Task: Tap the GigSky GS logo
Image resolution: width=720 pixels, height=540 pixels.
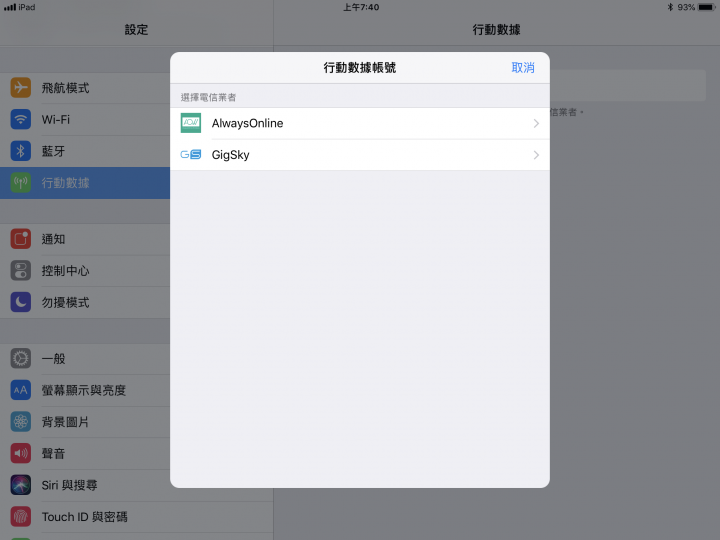Action: 191,155
